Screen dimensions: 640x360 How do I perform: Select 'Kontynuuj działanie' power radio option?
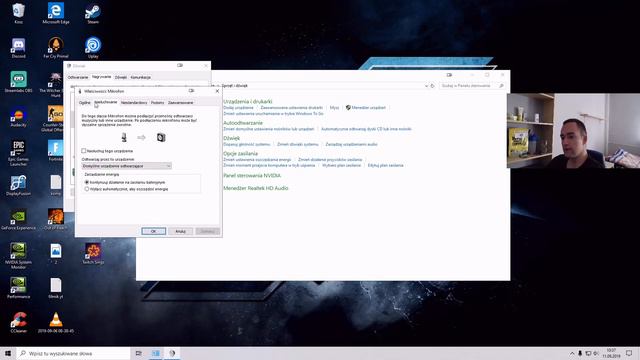[87, 182]
